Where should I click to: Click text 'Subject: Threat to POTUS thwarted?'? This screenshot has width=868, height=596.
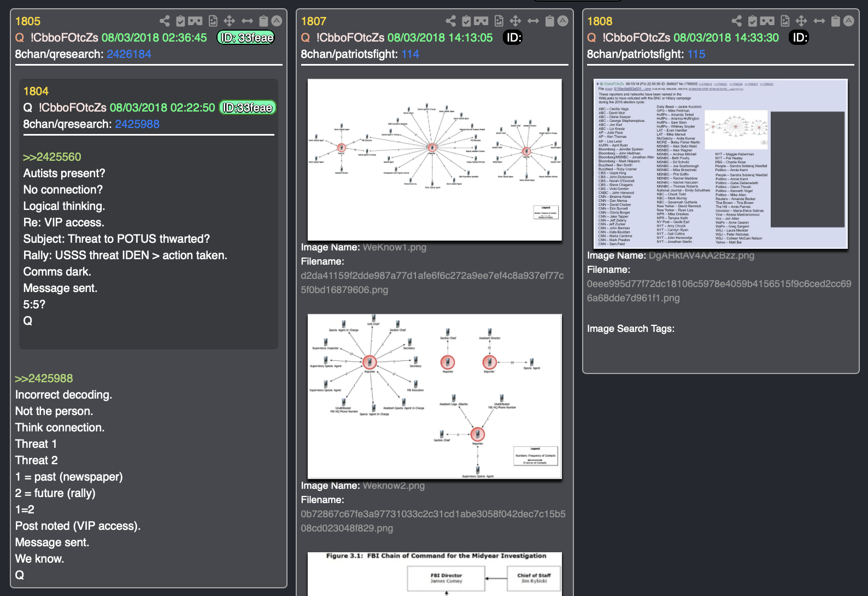click(x=116, y=239)
